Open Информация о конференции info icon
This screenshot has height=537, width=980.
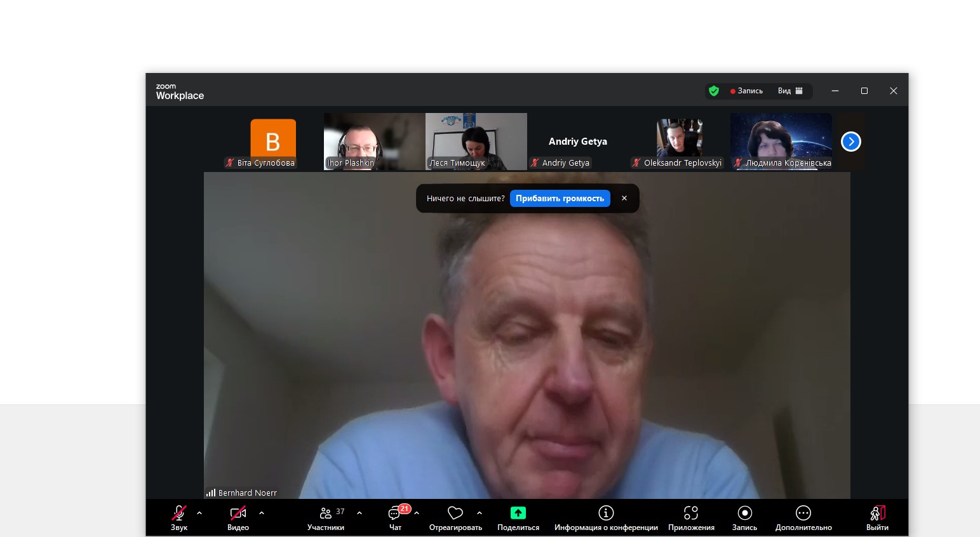[x=606, y=513]
